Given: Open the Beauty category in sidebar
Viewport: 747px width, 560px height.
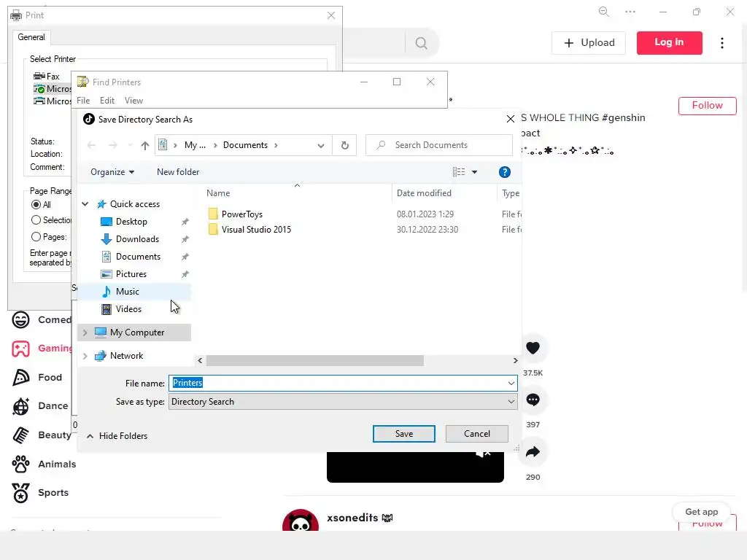Looking at the screenshot, I should point(42,435).
